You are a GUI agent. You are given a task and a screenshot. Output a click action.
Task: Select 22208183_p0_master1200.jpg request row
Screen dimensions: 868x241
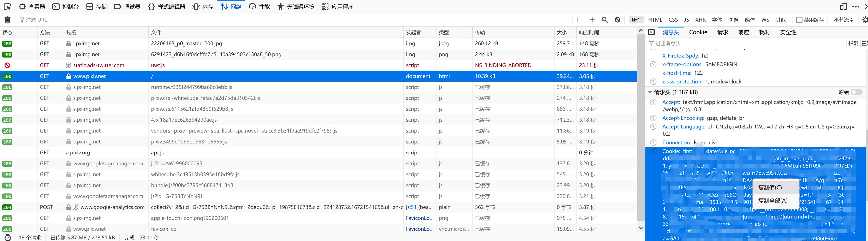pyautogui.click(x=318, y=43)
